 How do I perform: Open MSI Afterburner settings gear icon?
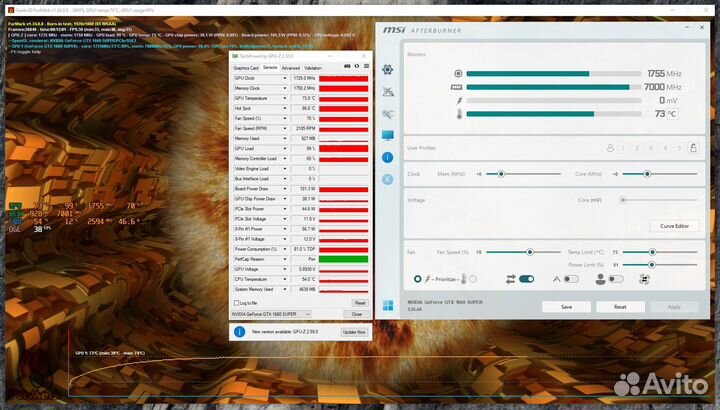[x=388, y=69]
